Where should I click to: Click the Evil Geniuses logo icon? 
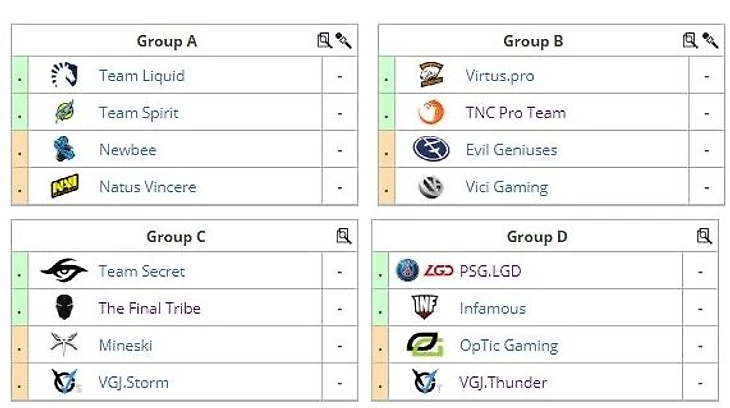(x=431, y=150)
